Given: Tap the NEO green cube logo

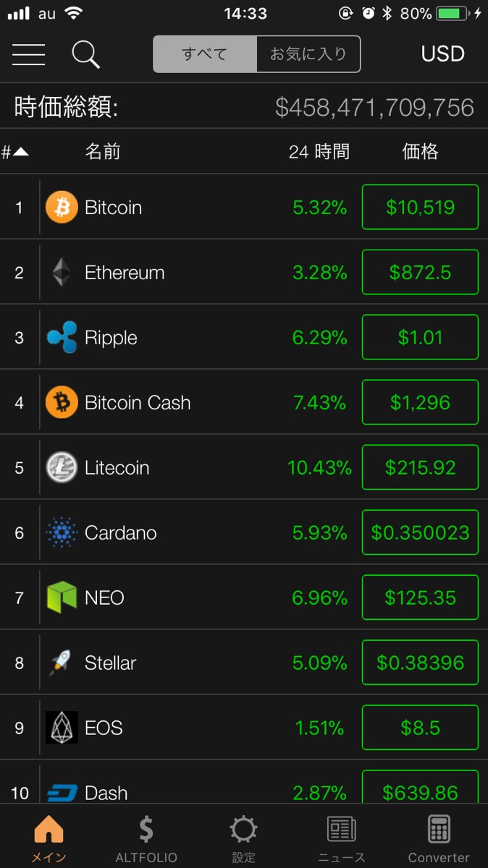Looking at the screenshot, I should (62, 597).
